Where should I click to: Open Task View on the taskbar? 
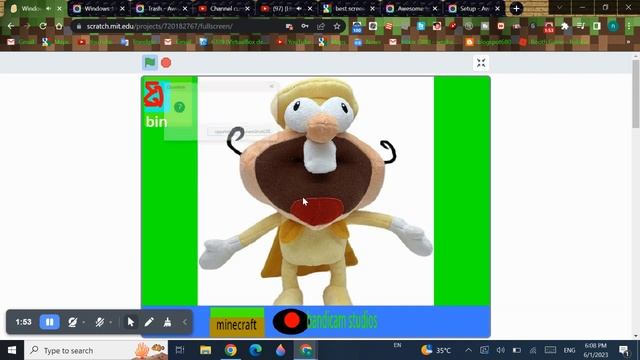click(x=180, y=350)
